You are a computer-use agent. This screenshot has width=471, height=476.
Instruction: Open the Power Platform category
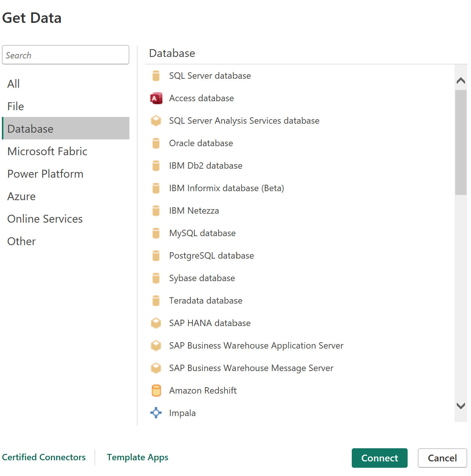click(66, 174)
